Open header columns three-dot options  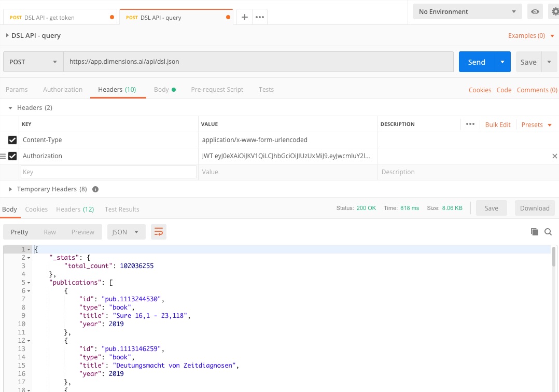pyautogui.click(x=470, y=124)
